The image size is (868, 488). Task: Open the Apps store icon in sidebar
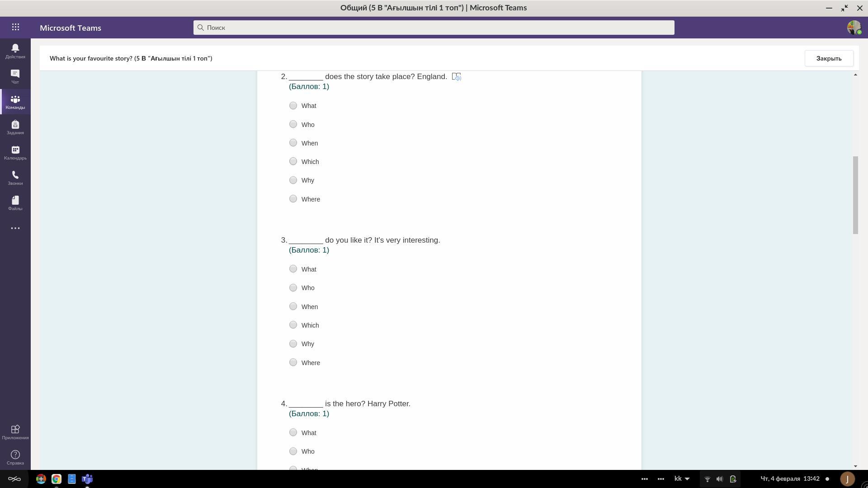(x=15, y=432)
